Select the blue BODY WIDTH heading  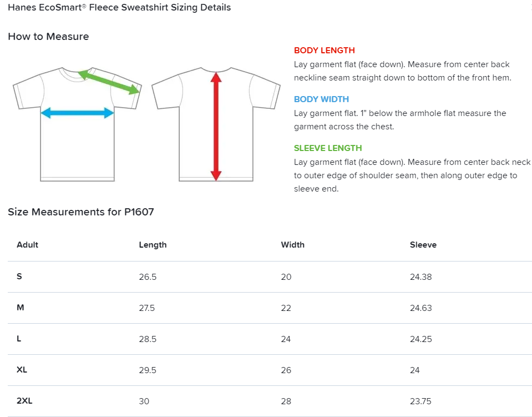321,99
